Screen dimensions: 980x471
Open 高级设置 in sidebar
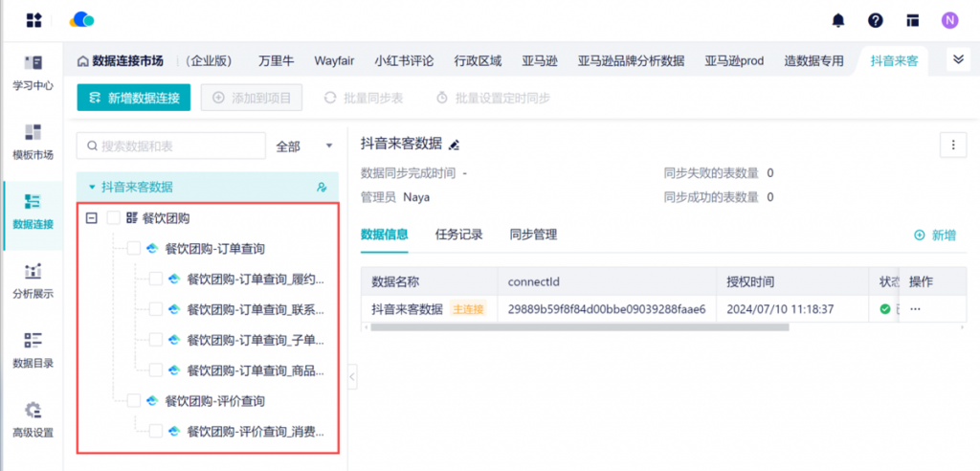pyautogui.click(x=33, y=420)
